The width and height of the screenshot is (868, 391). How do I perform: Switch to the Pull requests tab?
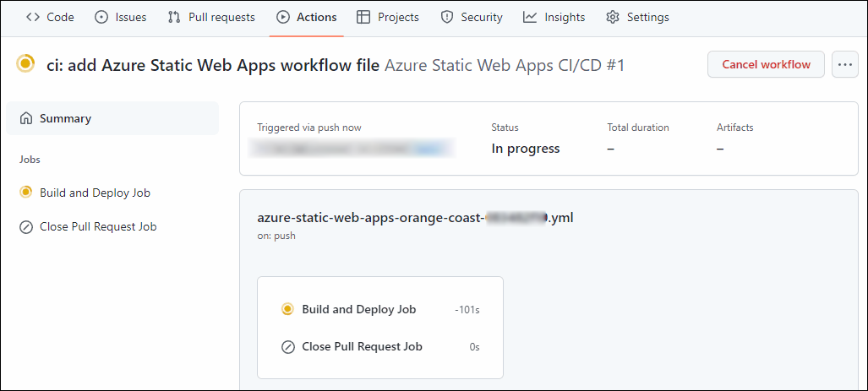pos(211,18)
